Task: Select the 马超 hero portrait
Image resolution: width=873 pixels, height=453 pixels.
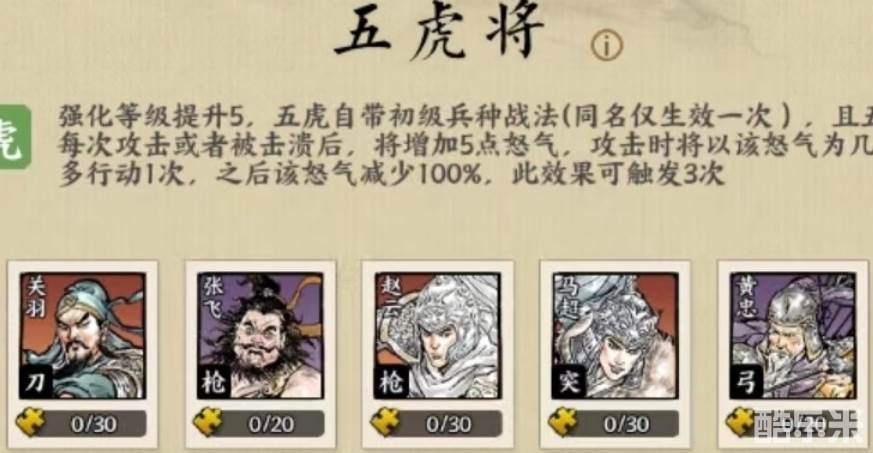Action: 615,335
